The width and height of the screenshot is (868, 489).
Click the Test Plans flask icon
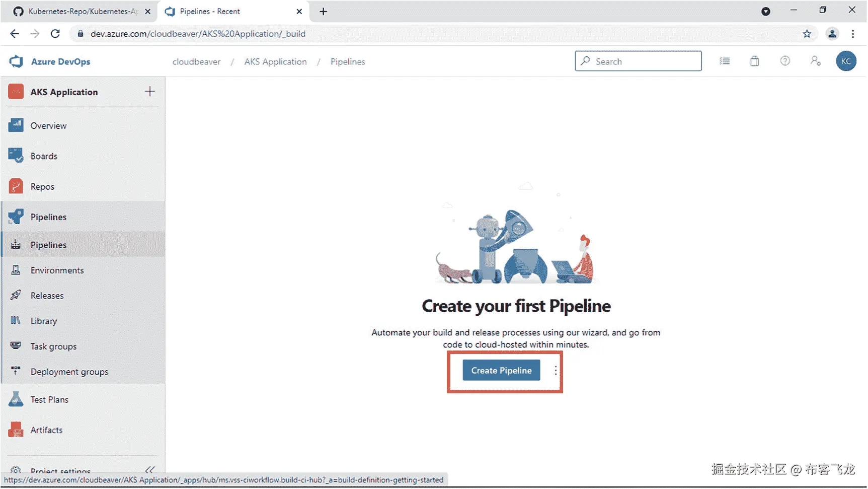tap(16, 399)
